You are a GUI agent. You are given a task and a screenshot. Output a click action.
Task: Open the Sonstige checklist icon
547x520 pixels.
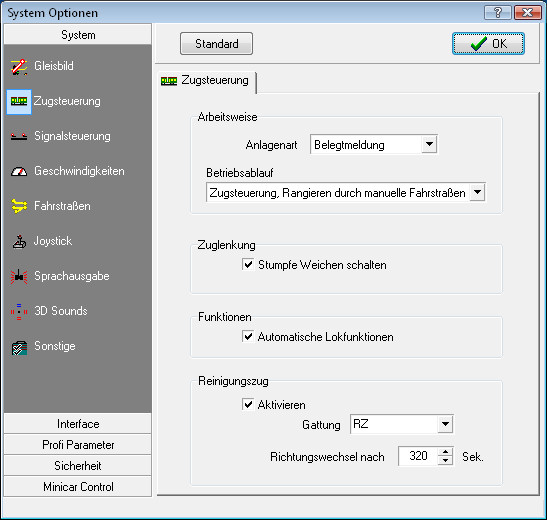[x=19, y=347]
